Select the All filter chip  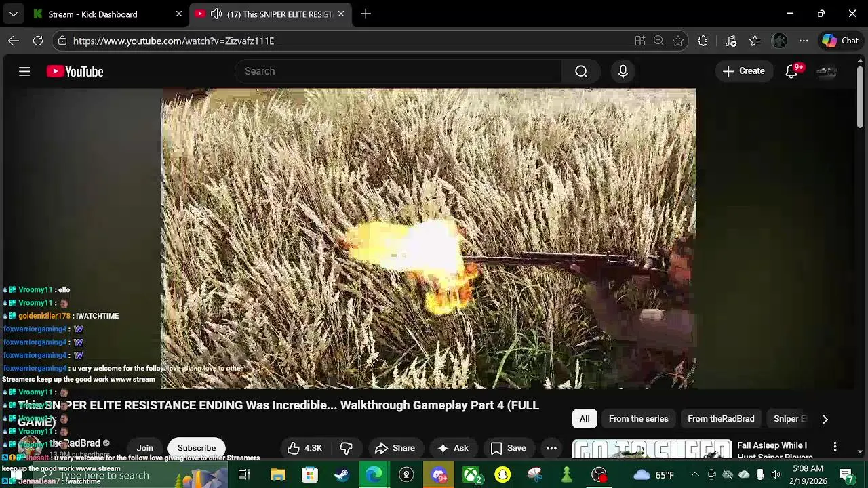click(585, 419)
